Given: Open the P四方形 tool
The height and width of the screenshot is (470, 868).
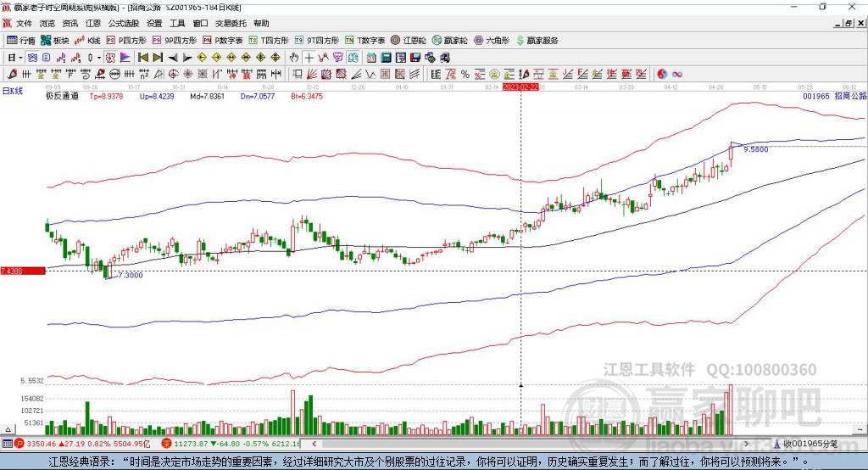Looking at the screenshot, I should [x=126, y=41].
